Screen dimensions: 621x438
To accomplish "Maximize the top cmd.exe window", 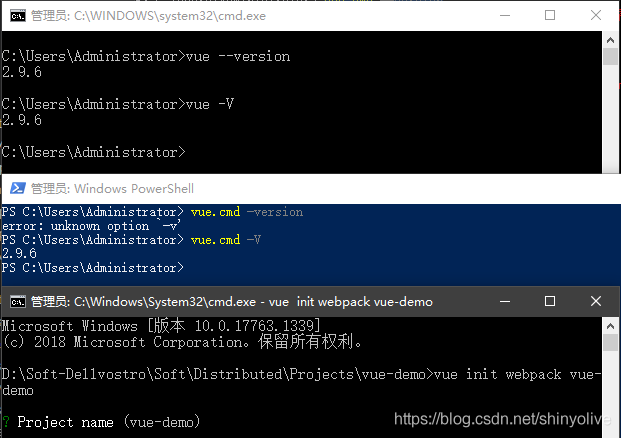I will (550, 16).
